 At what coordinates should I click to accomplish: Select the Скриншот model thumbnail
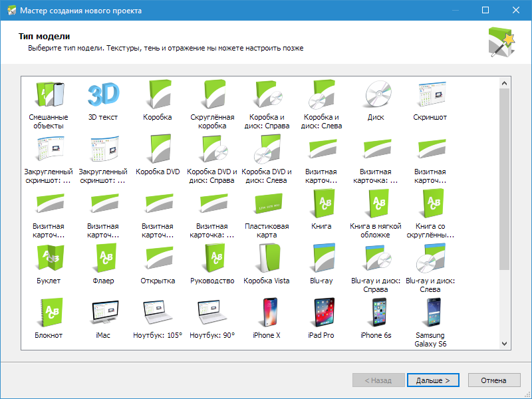(430, 95)
